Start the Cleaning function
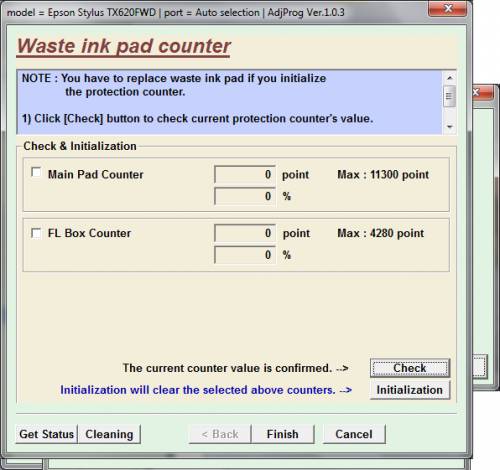This screenshot has width=500, height=470. pos(109,434)
